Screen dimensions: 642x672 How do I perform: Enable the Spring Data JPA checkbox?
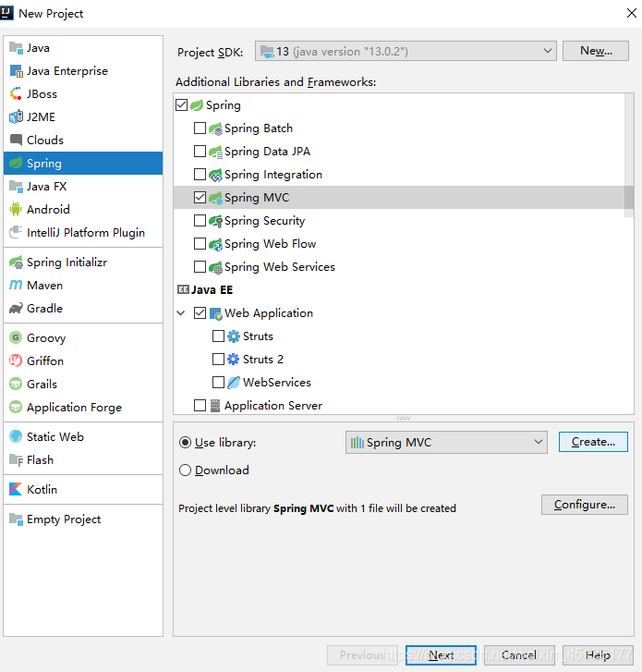coord(200,152)
